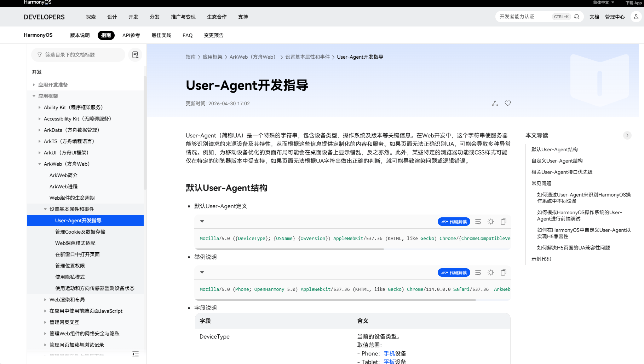This screenshot has width=644, height=364.
Task: Jump to 自定义User-Agent结构 in outline
Action: [x=557, y=161]
